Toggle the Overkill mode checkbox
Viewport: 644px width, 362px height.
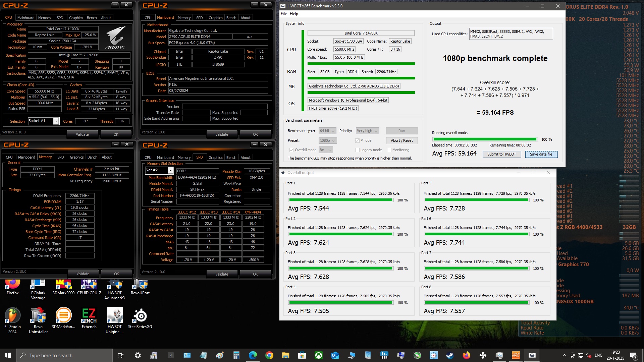(291, 150)
